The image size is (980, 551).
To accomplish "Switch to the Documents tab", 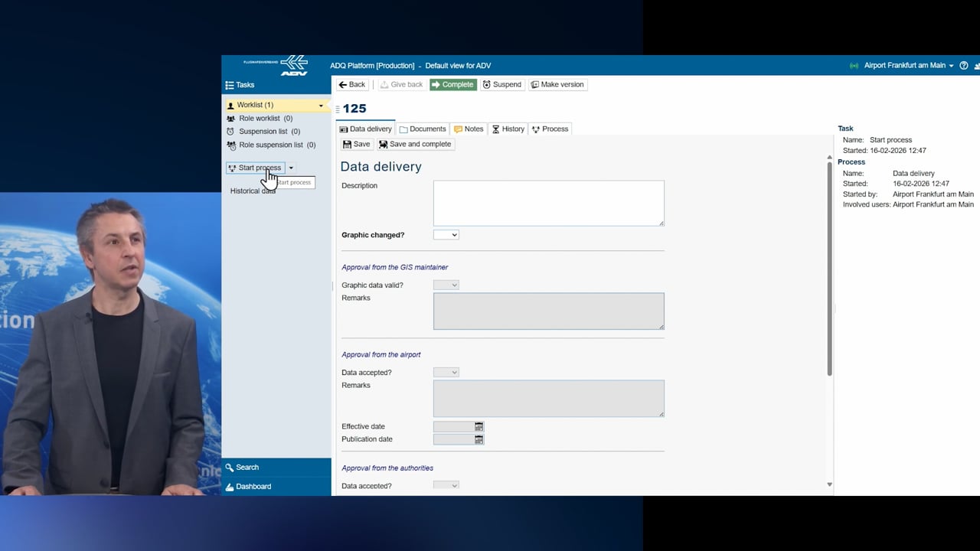I will pyautogui.click(x=423, y=129).
